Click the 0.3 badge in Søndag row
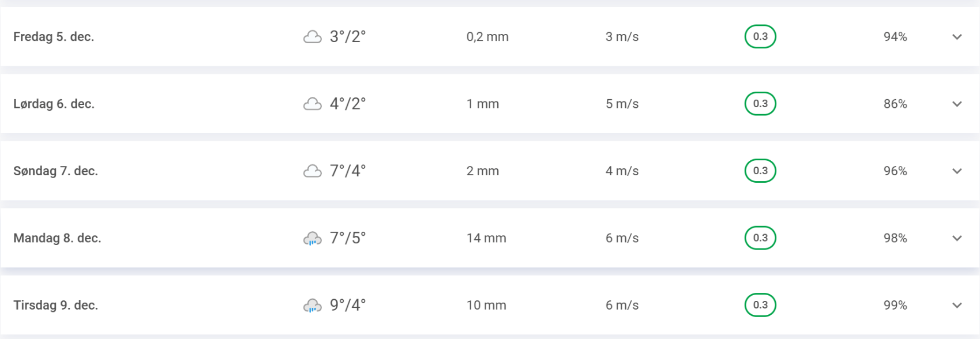The width and height of the screenshot is (980, 339). 760,171
